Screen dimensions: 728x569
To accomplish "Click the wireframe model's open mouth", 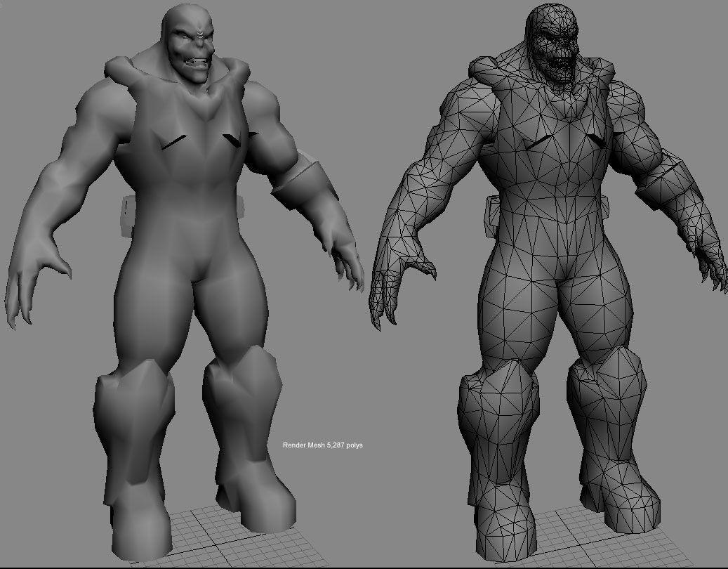I will [x=563, y=70].
